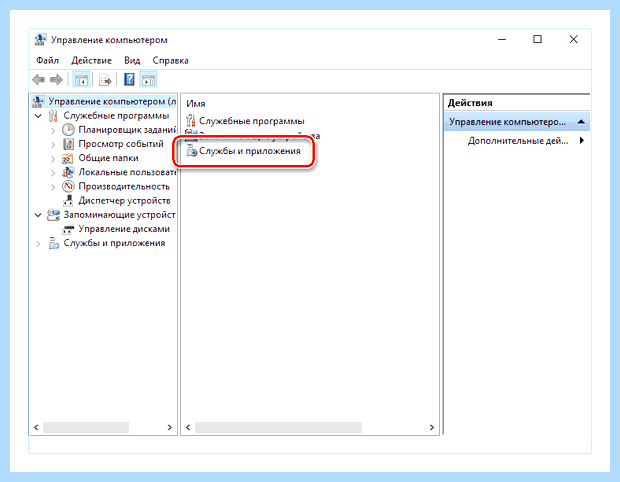Image resolution: width=620 pixels, height=482 pixels.
Task: Select Службы и приложения label in center list
Action: pos(250,151)
